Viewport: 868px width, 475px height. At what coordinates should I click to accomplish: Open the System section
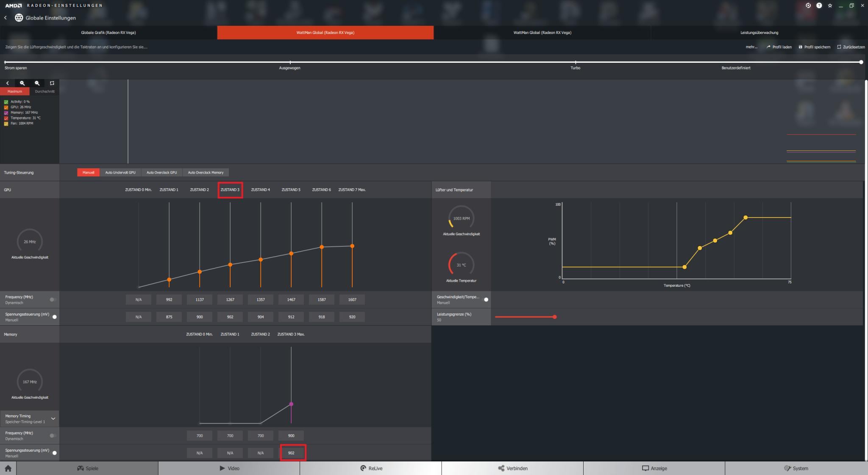click(x=796, y=468)
